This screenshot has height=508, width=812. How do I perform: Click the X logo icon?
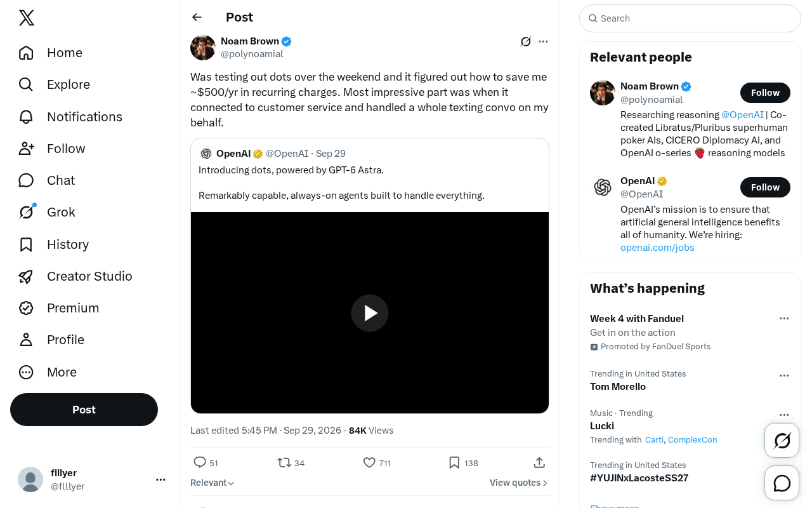tap(27, 18)
